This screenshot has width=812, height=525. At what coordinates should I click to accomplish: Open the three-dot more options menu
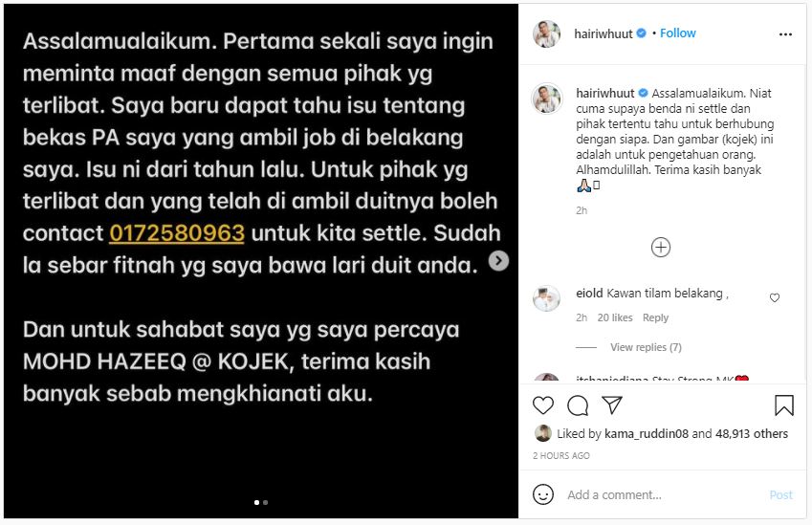point(785,34)
